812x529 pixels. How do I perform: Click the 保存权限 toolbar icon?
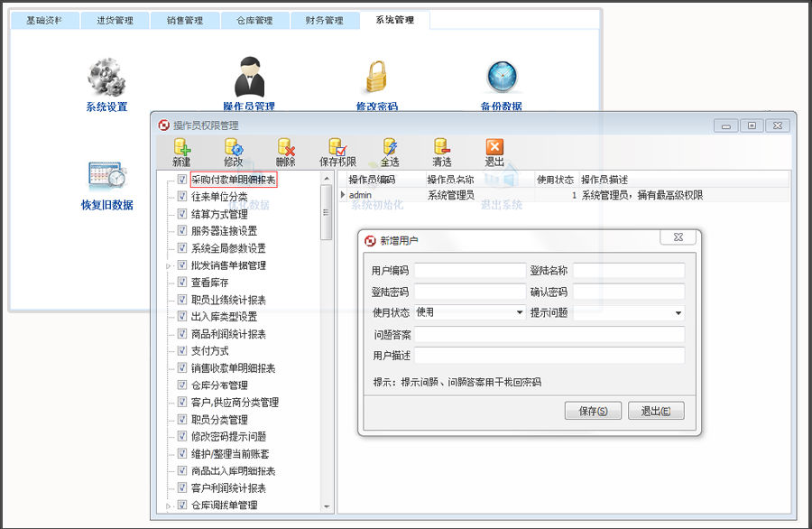pyautogui.click(x=337, y=147)
